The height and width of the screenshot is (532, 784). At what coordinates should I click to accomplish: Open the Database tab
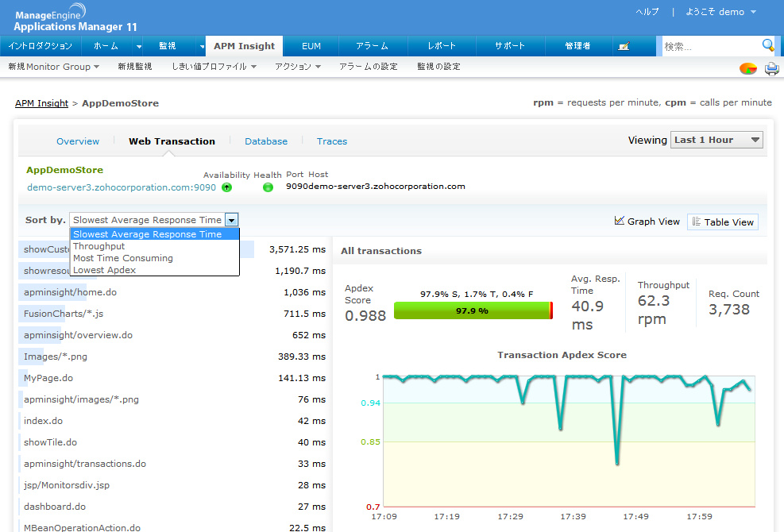click(265, 141)
